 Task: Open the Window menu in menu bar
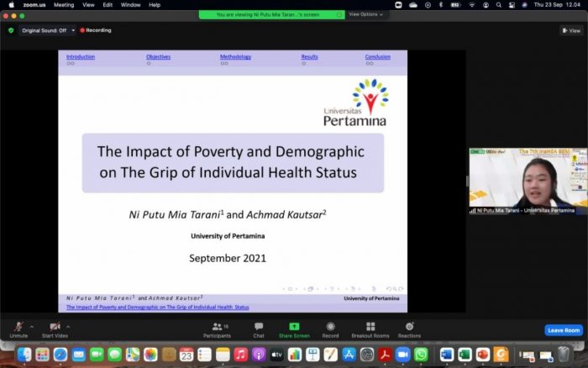[130, 4]
